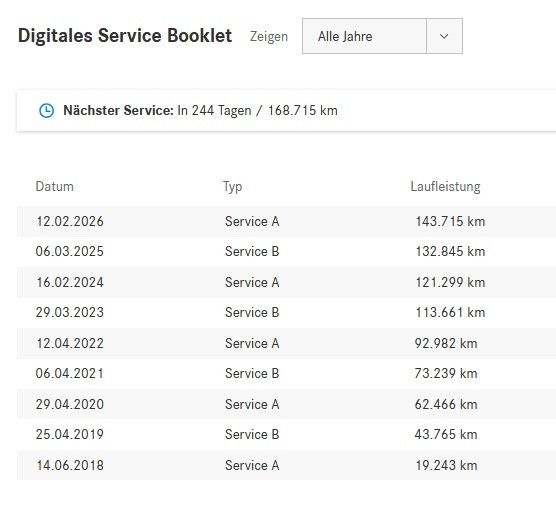Click the clock icon beside Nächster Service
The width and height of the screenshot is (556, 516).
pyautogui.click(x=46, y=111)
